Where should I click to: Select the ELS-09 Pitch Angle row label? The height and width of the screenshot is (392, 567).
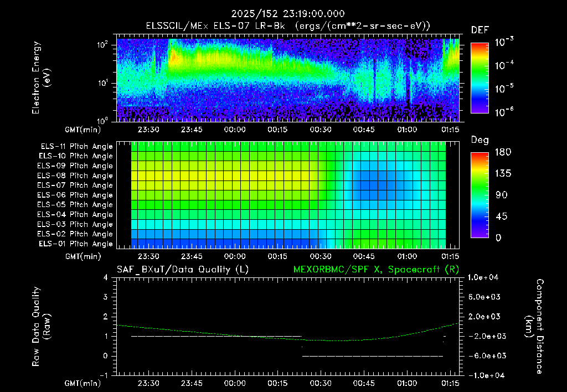pyautogui.click(x=75, y=166)
